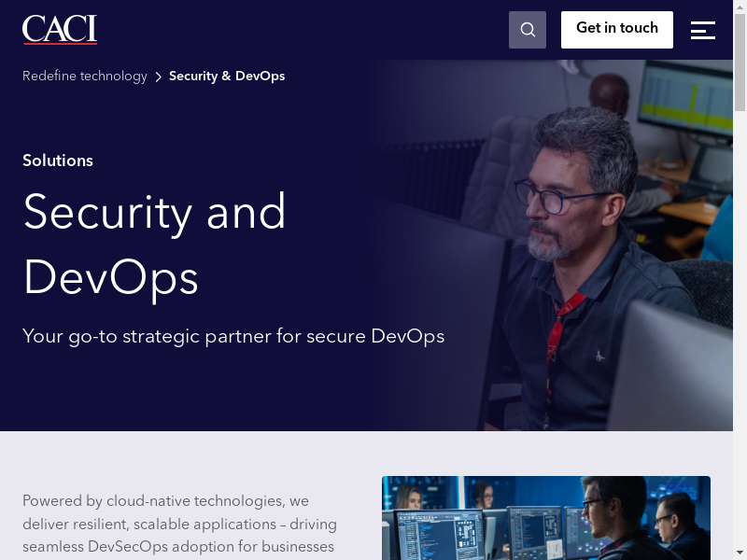Screen dimensions: 747x560
Task: Click the Security and DevOps heading
Action: point(155,245)
